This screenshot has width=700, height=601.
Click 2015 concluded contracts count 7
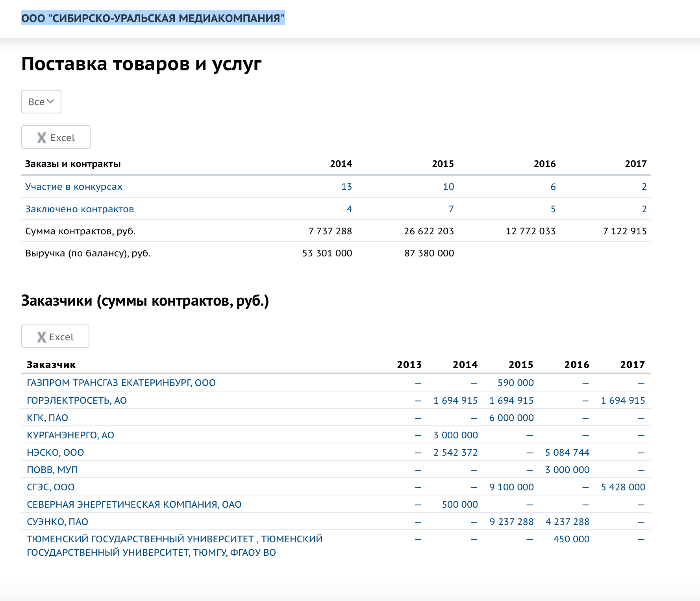pyautogui.click(x=451, y=209)
